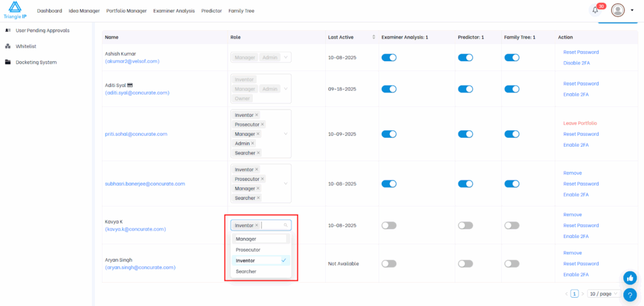Go to the Portfolio Manager menu
Screen dimensions: 644x306
pyautogui.click(x=126, y=11)
